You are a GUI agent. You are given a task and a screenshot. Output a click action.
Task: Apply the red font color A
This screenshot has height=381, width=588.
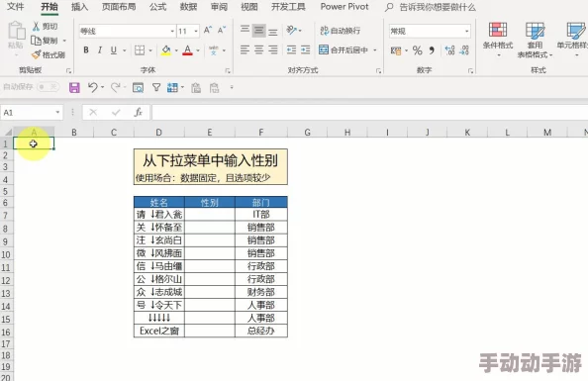[187, 49]
